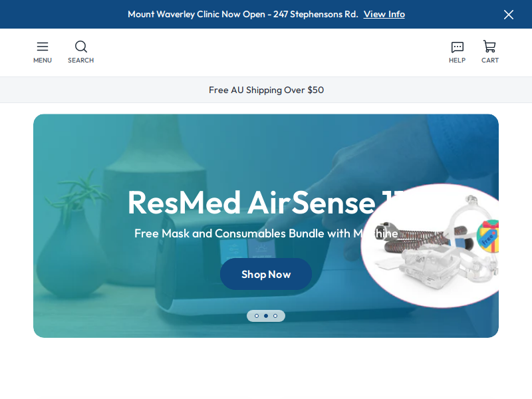Click the SEARCH text label
This screenshot has height=399, width=532.
tap(80, 61)
